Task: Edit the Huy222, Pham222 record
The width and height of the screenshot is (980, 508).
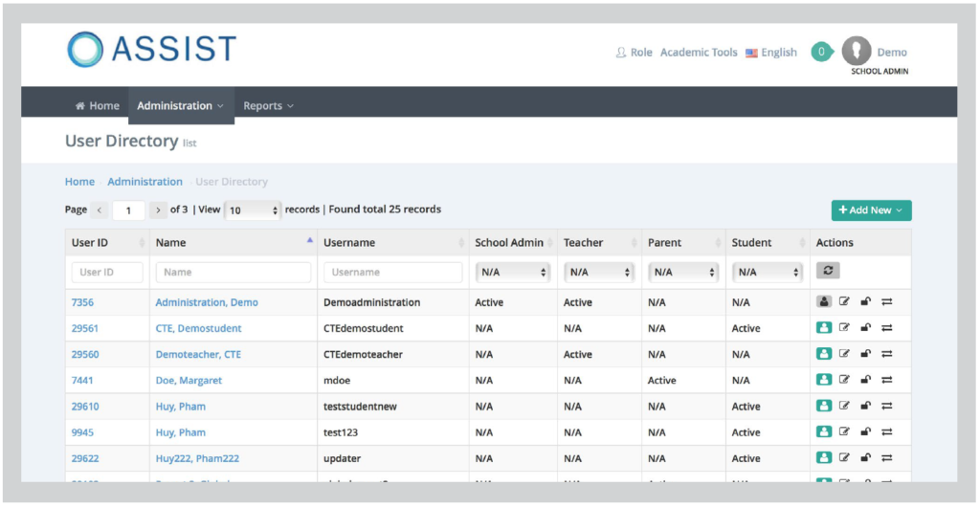Action: click(x=844, y=458)
